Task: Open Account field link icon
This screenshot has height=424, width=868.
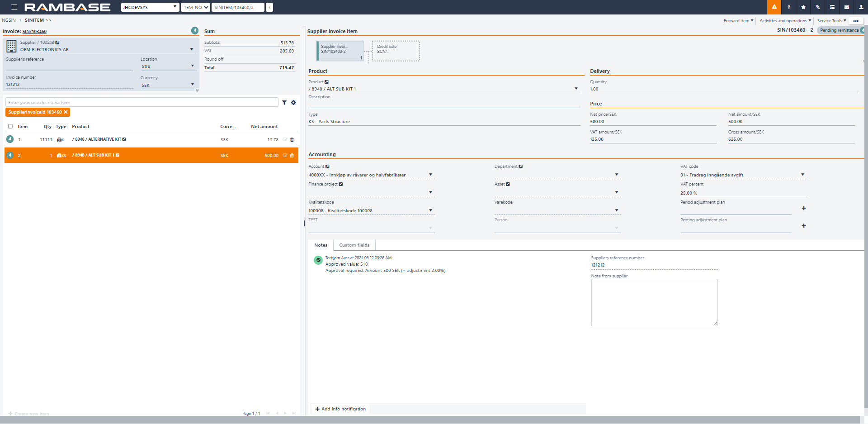Action: click(327, 167)
